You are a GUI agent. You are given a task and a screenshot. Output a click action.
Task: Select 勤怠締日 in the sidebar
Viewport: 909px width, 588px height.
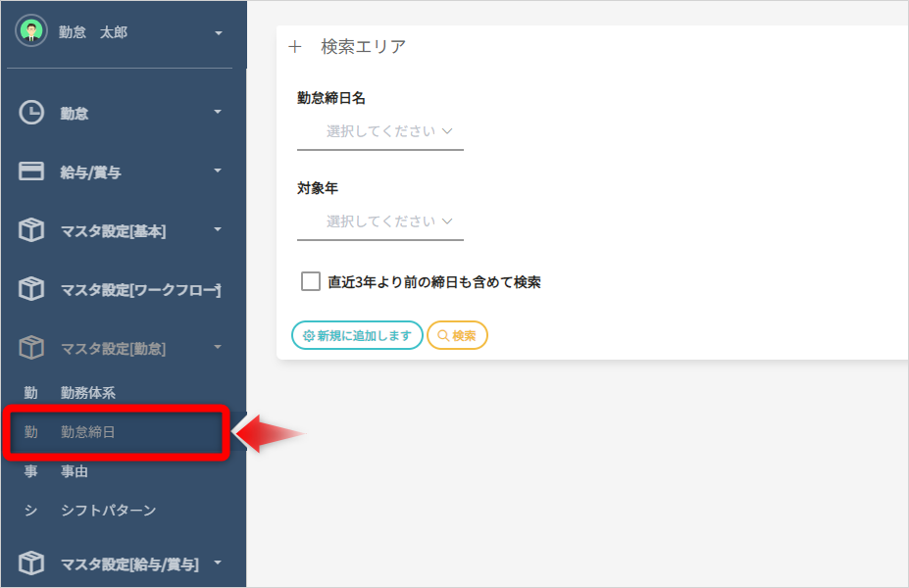(88, 432)
